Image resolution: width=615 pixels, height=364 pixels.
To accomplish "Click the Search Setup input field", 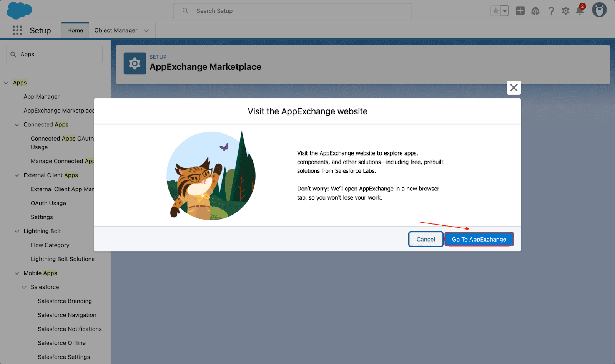I will 292,11.
